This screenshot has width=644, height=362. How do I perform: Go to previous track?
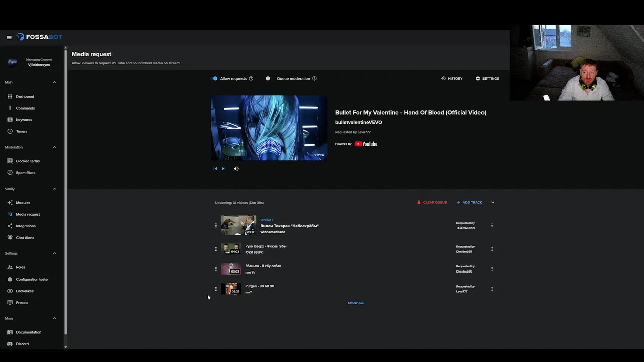pyautogui.click(x=215, y=169)
